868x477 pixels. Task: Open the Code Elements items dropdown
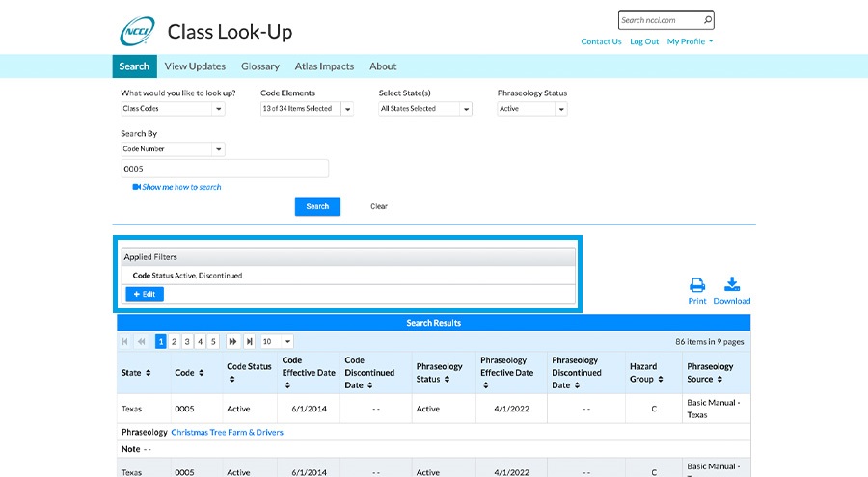(x=347, y=109)
